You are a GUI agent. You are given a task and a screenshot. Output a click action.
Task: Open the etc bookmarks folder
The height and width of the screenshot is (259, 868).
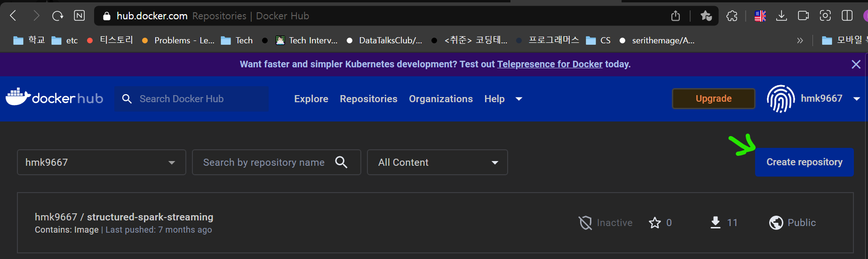(x=64, y=40)
